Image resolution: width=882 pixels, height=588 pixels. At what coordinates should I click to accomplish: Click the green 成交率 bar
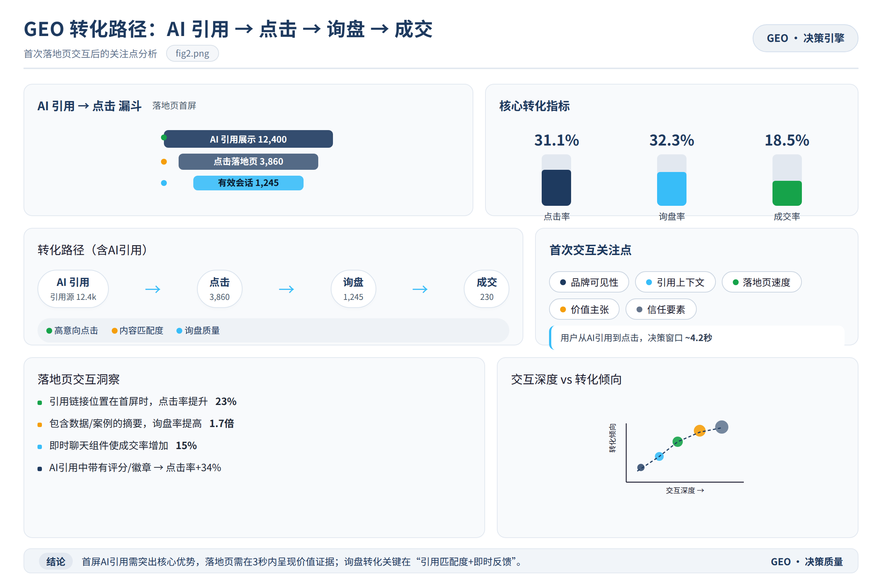[787, 193]
